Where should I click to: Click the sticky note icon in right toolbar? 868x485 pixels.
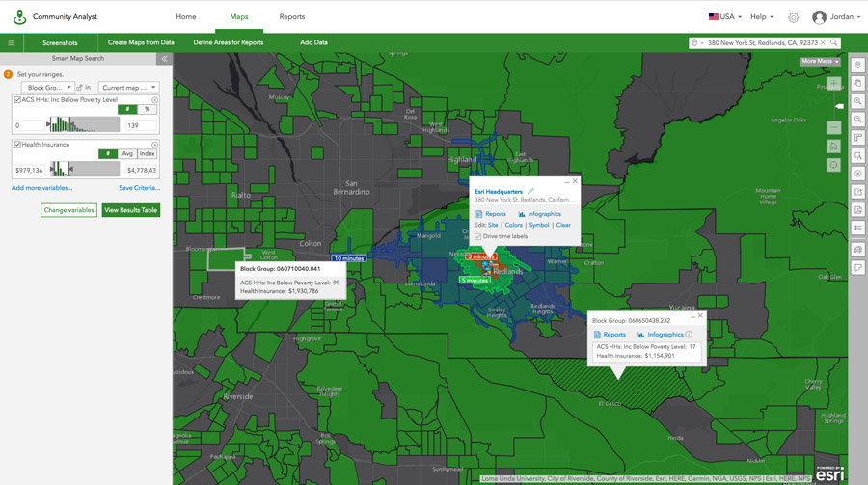pyautogui.click(x=857, y=267)
